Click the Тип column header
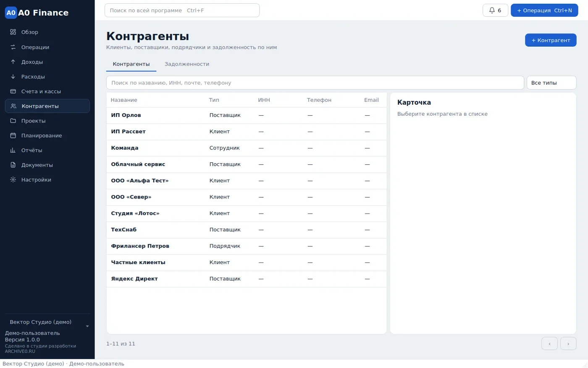 [214, 100]
